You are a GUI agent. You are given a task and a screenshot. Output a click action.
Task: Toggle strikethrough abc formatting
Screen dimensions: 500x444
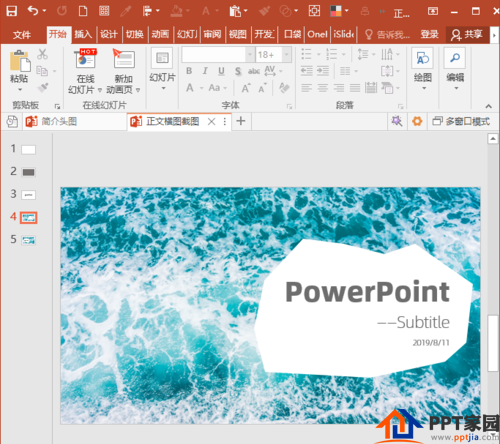pyautogui.click(x=254, y=71)
